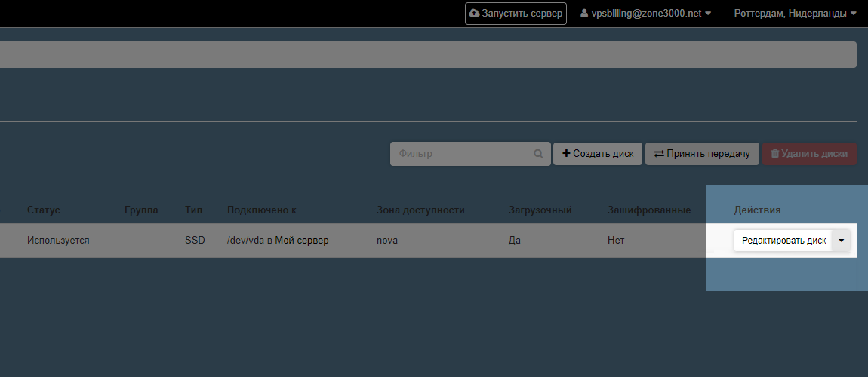Click the Редактировать диск button

point(783,241)
